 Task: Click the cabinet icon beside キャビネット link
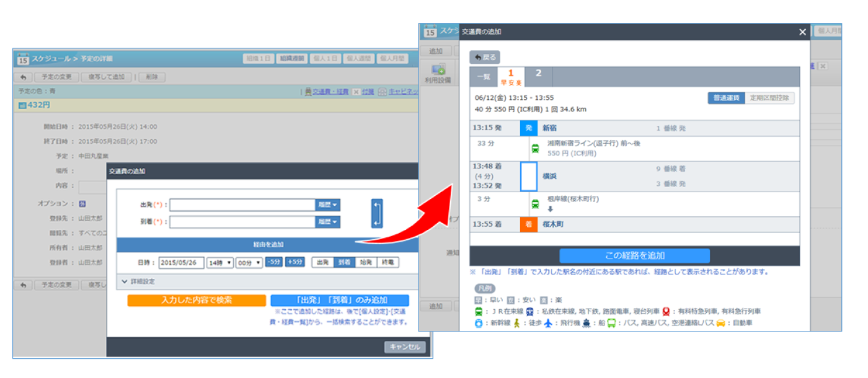coord(383,92)
